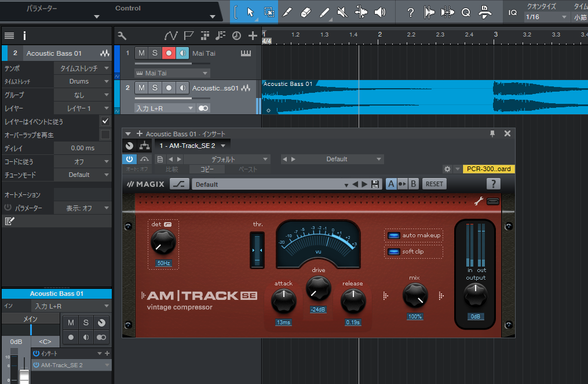Image resolution: width=588 pixels, height=384 pixels.
Task: Pin the Acoustic Bass 01 insert window
Action: tap(492, 133)
